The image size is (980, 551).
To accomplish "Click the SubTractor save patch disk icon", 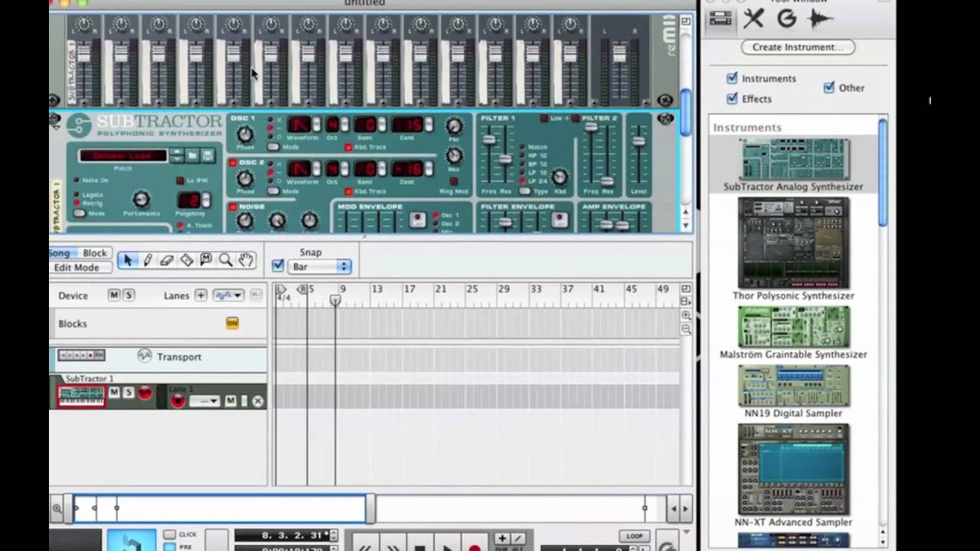I will coord(207,155).
